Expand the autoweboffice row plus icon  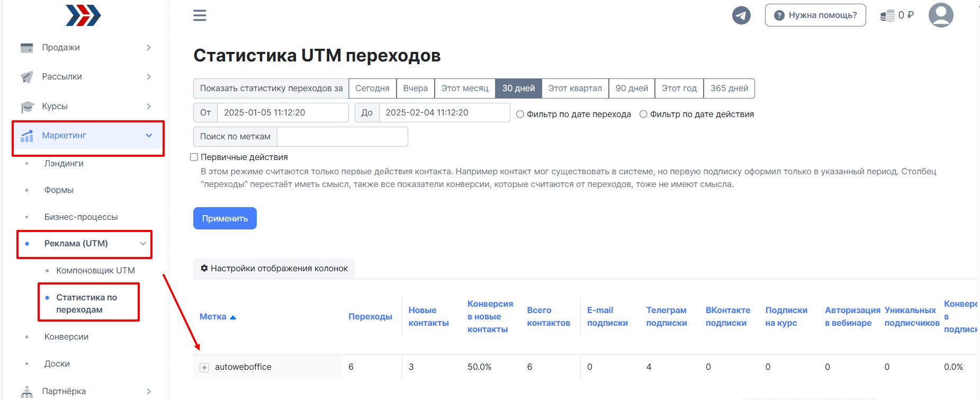click(204, 367)
